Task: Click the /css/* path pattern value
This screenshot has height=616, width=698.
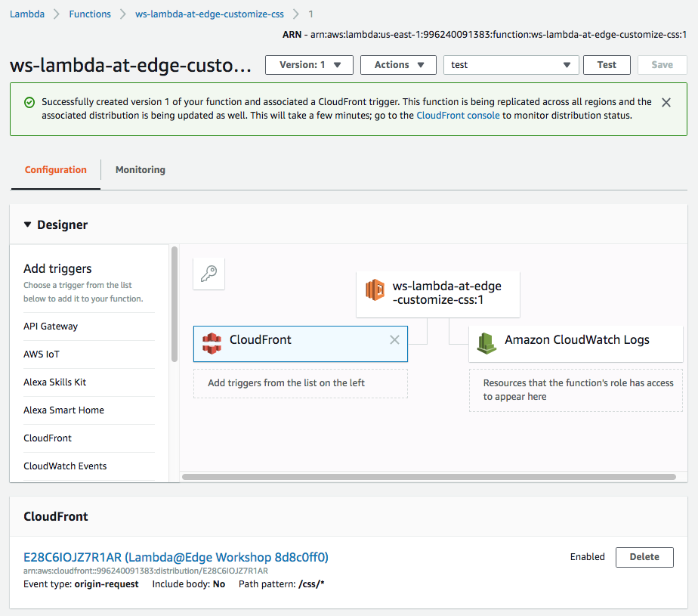Action: click(x=311, y=584)
